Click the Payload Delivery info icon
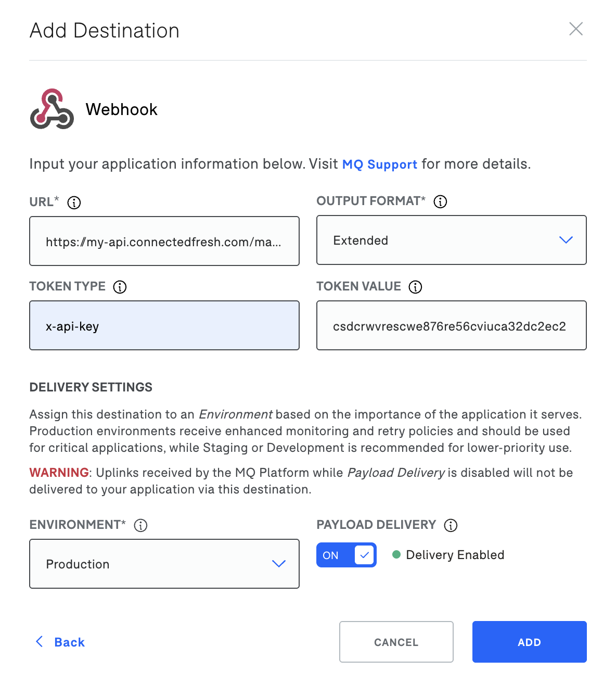616x684 pixels. click(x=451, y=525)
